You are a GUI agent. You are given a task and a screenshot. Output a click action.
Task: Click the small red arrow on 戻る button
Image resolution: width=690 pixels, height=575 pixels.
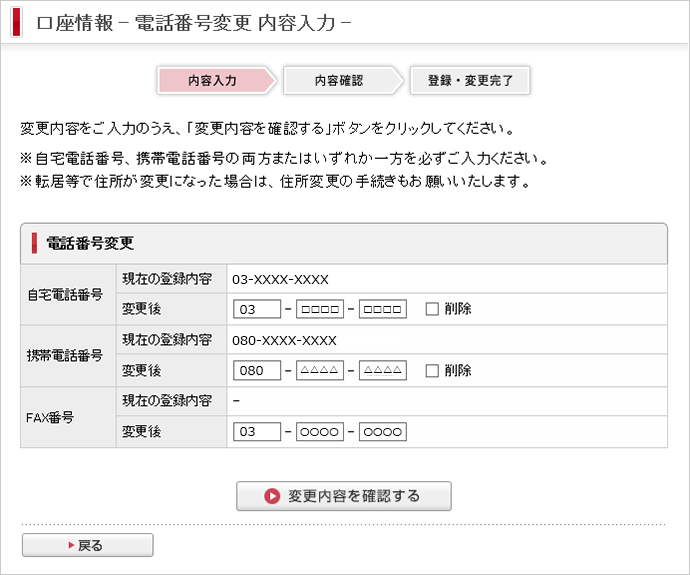click(70, 545)
